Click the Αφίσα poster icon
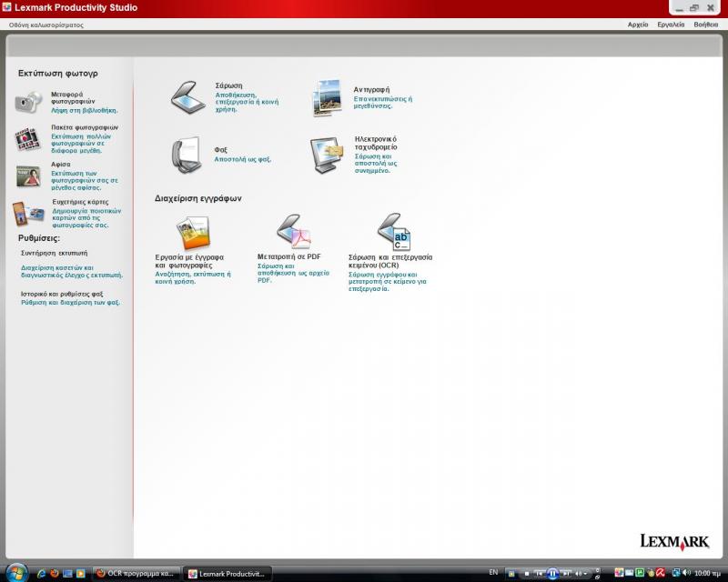Viewport: 728px width, 582px height. point(28,176)
